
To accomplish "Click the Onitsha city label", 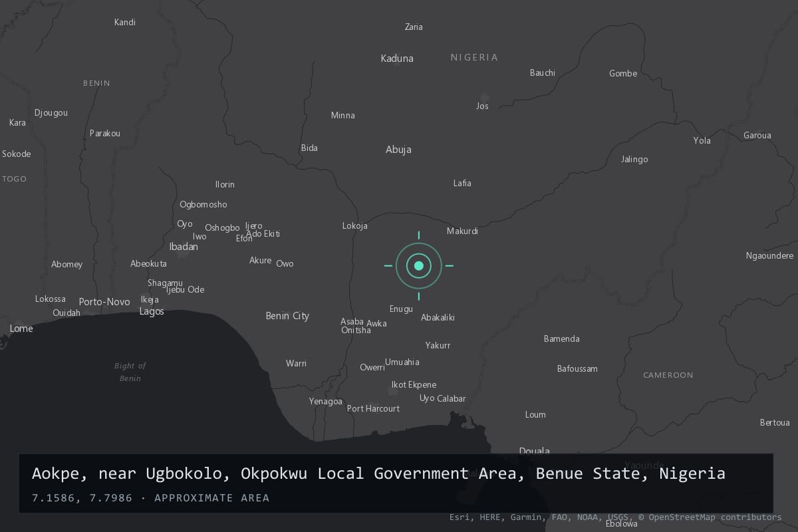I will click(356, 331).
